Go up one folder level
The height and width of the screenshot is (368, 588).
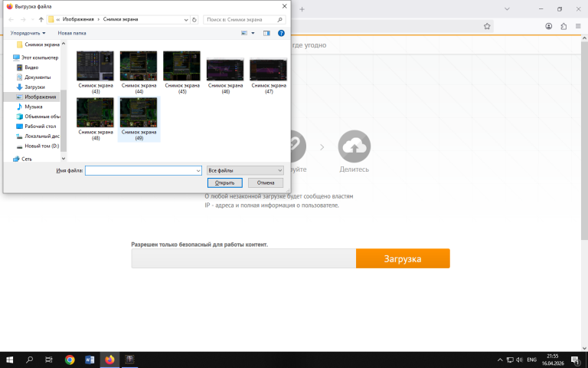point(41,19)
